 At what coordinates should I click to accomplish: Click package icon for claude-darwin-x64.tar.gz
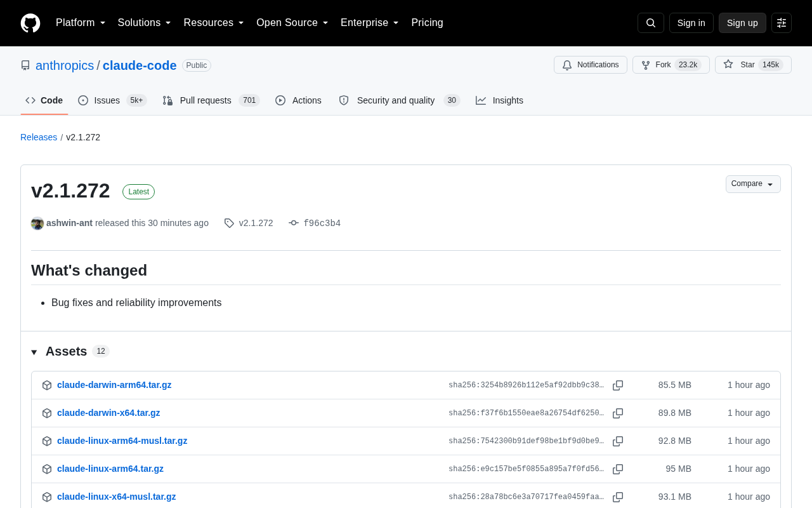point(47,413)
